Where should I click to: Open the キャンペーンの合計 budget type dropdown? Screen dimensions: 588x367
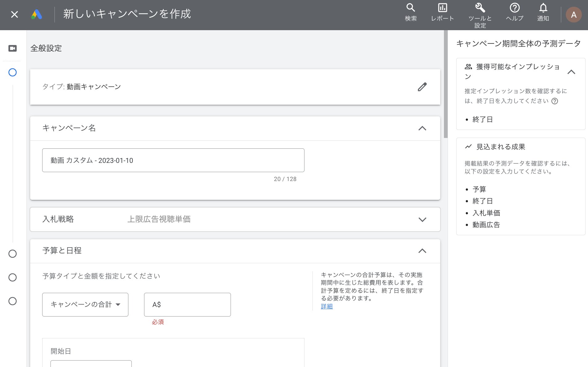tap(85, 304)
